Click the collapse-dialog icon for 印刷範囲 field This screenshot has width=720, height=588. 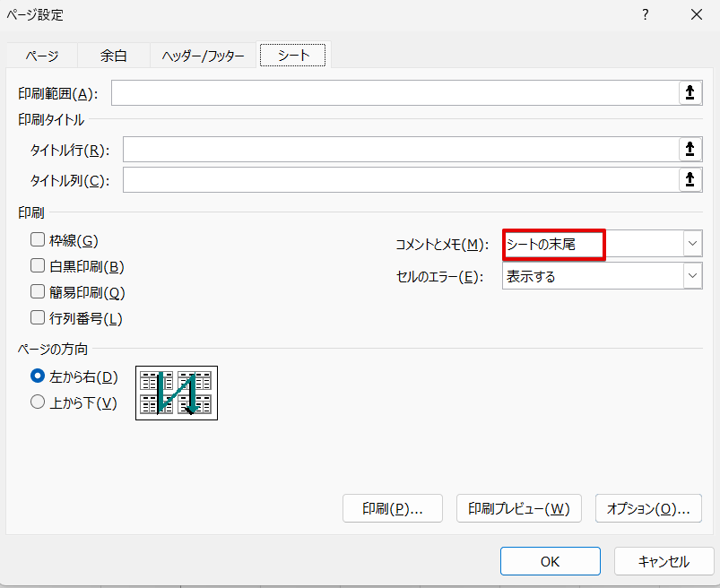[690, 93]
